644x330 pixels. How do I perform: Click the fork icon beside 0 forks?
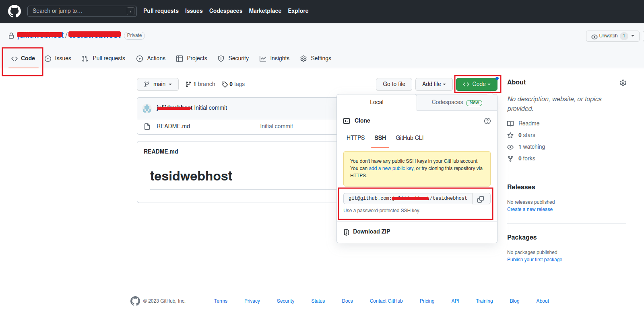pyautogui.click(x=510, y=159)
